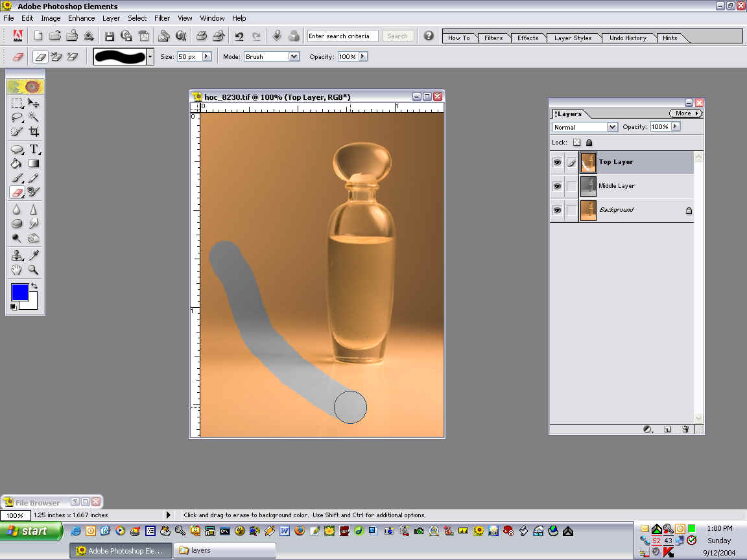The height and width of the screenshot is (560, 747).
Task: Switch to the Undo History tab
Action: 627,38
